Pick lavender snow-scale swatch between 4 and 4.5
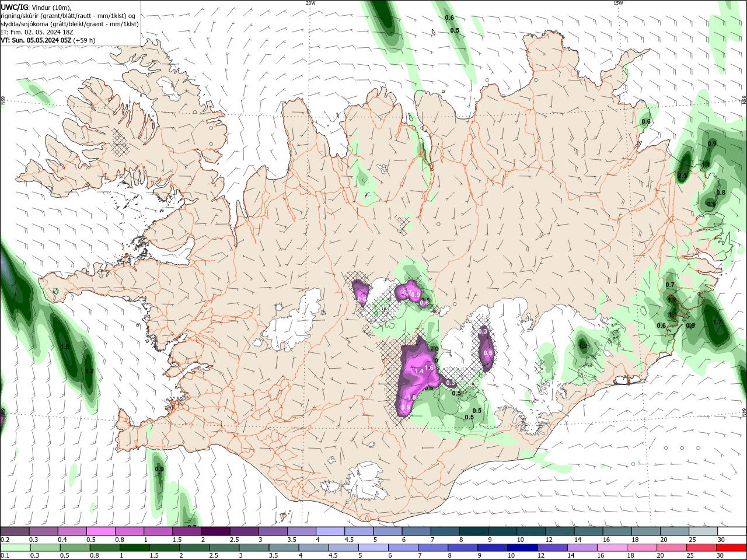 click(330, 531)
